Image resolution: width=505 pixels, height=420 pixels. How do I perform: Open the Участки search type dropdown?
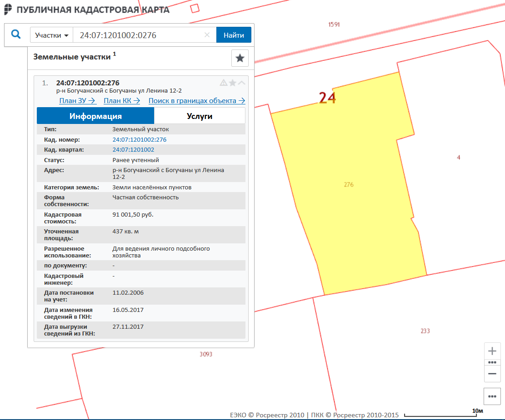(52, 35)
